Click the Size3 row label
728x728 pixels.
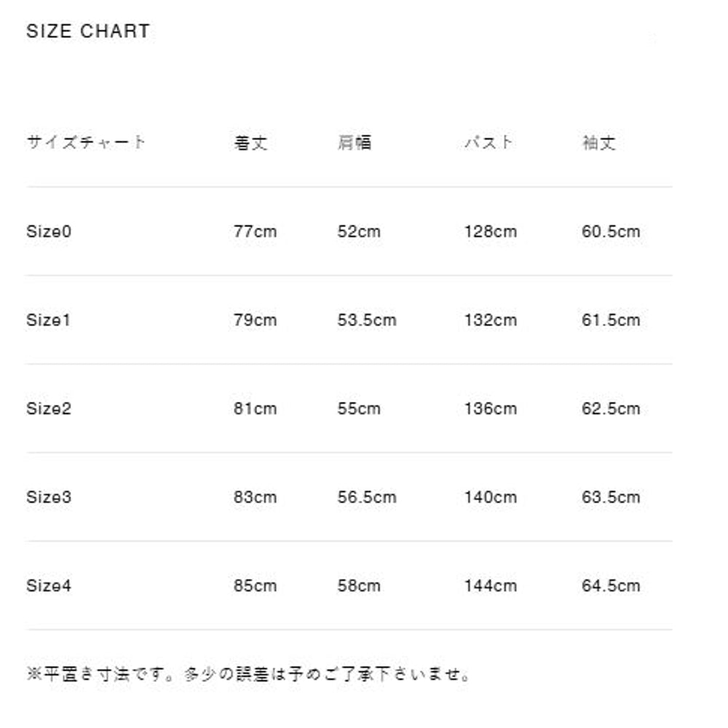pos(50,497)
